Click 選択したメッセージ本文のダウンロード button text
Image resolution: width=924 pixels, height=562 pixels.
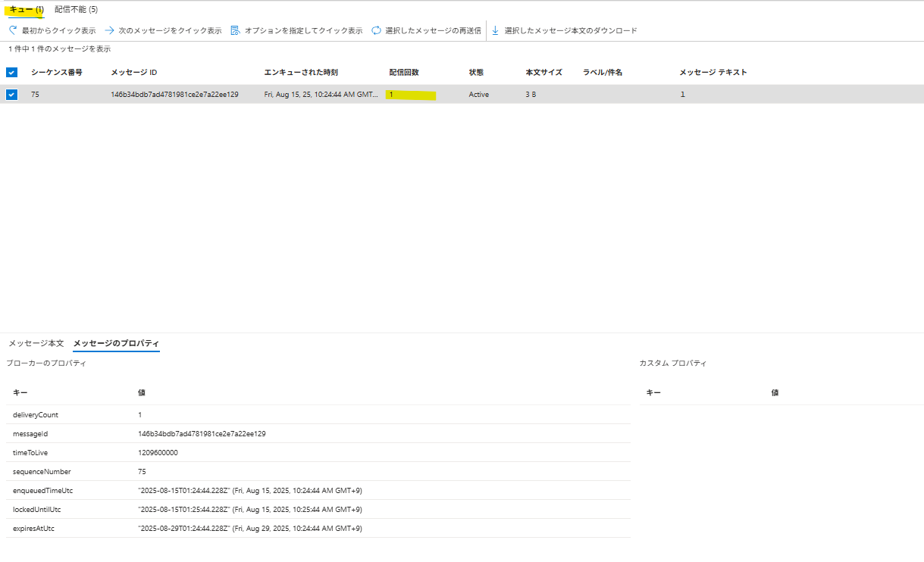[571, 30]
